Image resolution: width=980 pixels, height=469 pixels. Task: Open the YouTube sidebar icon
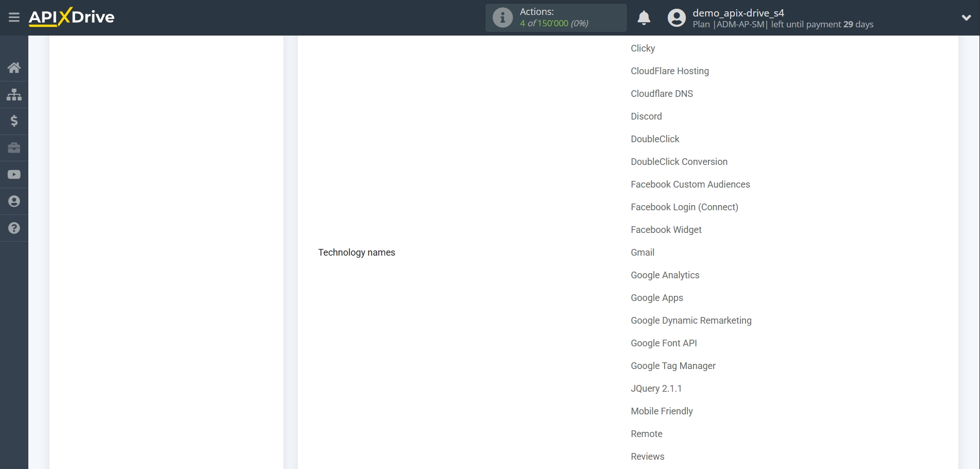coord(14,174)
